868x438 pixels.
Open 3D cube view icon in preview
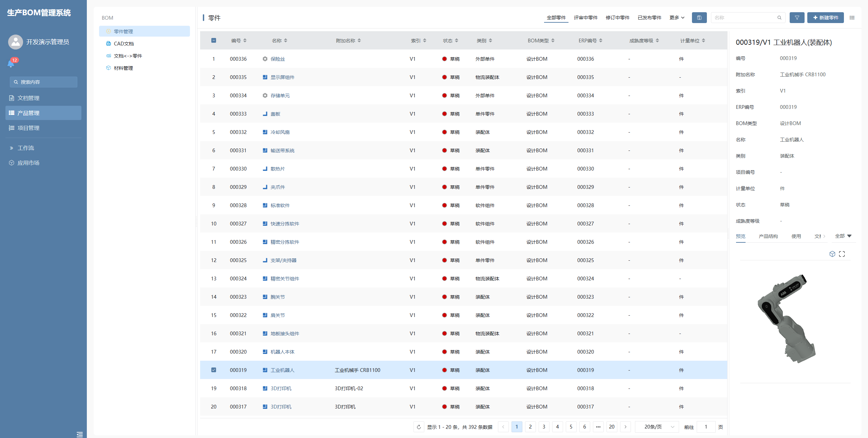pos(832,254)
